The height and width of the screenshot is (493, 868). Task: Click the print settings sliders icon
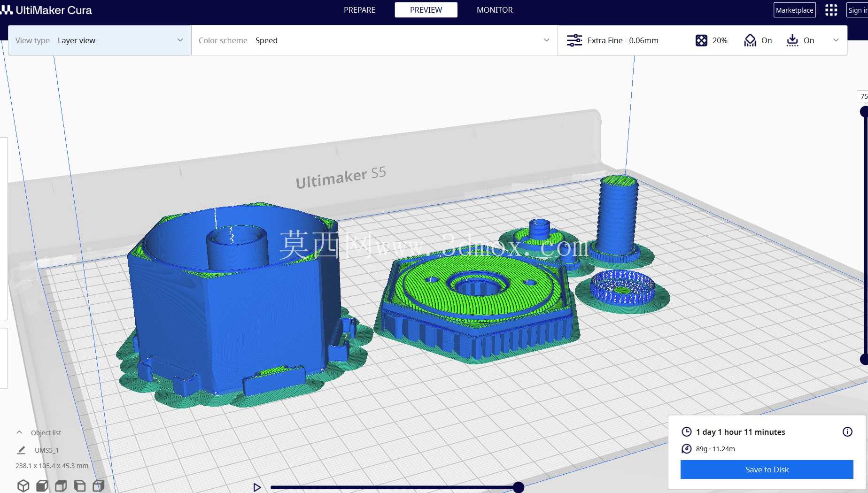pyautogui.click(x=574, y=40)
